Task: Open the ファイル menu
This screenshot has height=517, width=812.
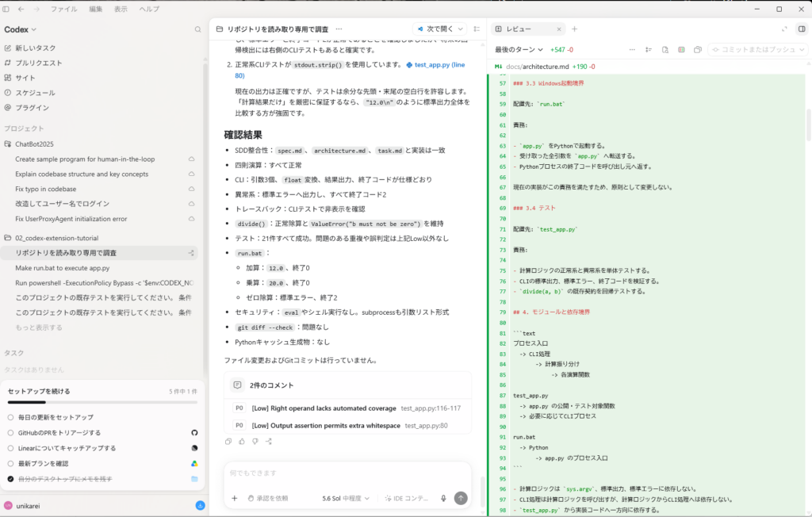Action: pyautogui.click(x=63, y=9)
